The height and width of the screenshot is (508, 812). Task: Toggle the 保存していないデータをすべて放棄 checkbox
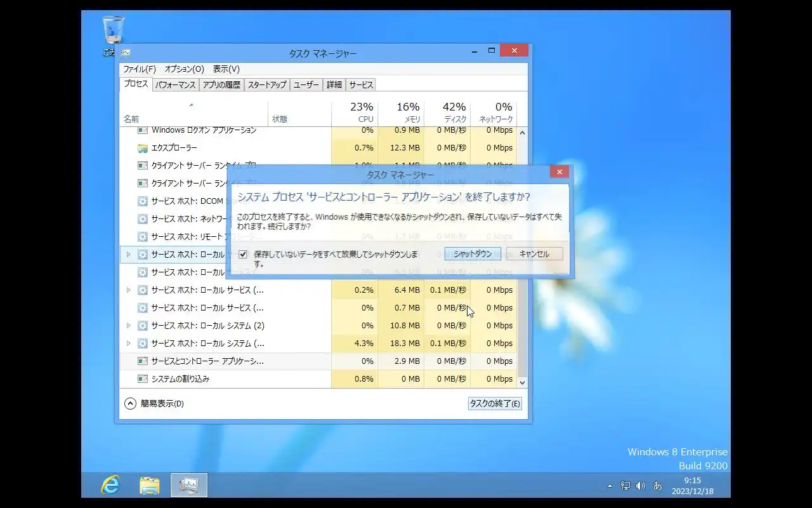click(x=243, y=255)
